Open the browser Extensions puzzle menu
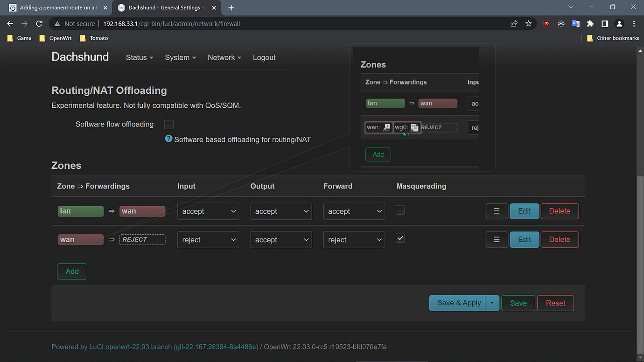 (x=590, y=23)
